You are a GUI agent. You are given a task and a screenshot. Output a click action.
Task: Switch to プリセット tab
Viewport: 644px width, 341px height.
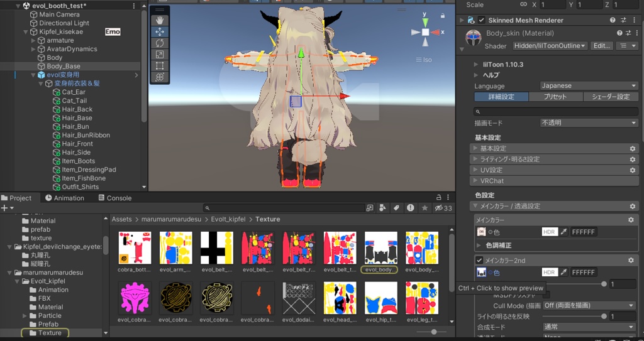tap(556, 97)
